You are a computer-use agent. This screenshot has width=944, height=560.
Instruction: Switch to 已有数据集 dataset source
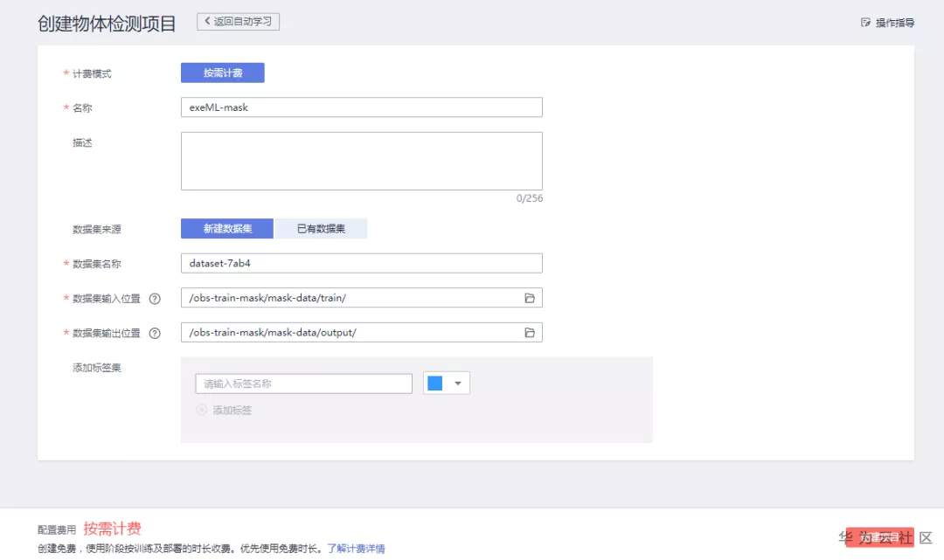point(321,229)
